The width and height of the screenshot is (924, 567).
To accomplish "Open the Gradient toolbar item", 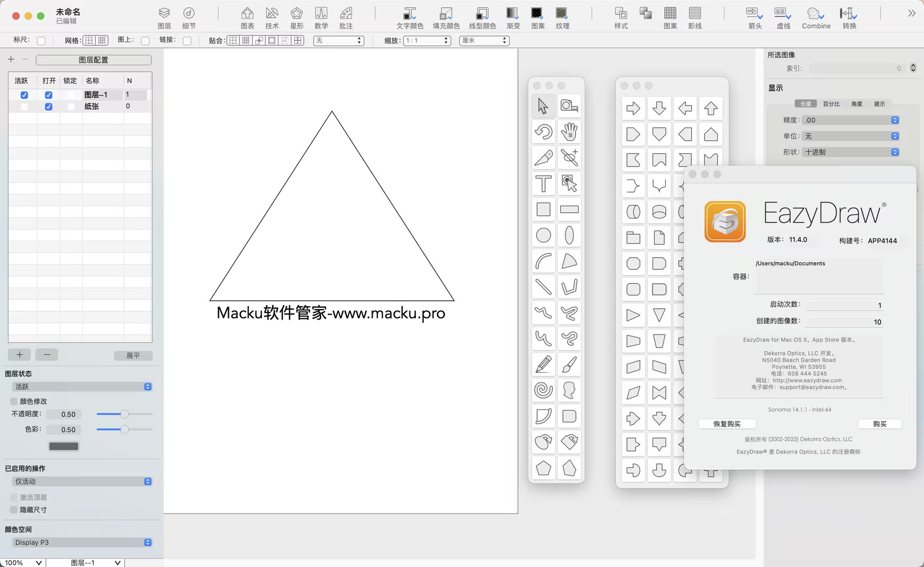I will tap(513, 18).
